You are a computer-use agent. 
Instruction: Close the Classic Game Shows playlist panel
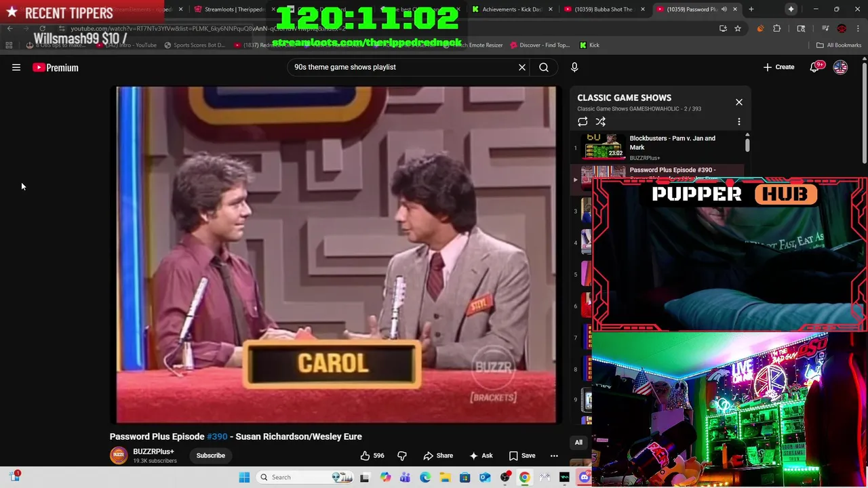pyautogui.click(x=739, y=102)
